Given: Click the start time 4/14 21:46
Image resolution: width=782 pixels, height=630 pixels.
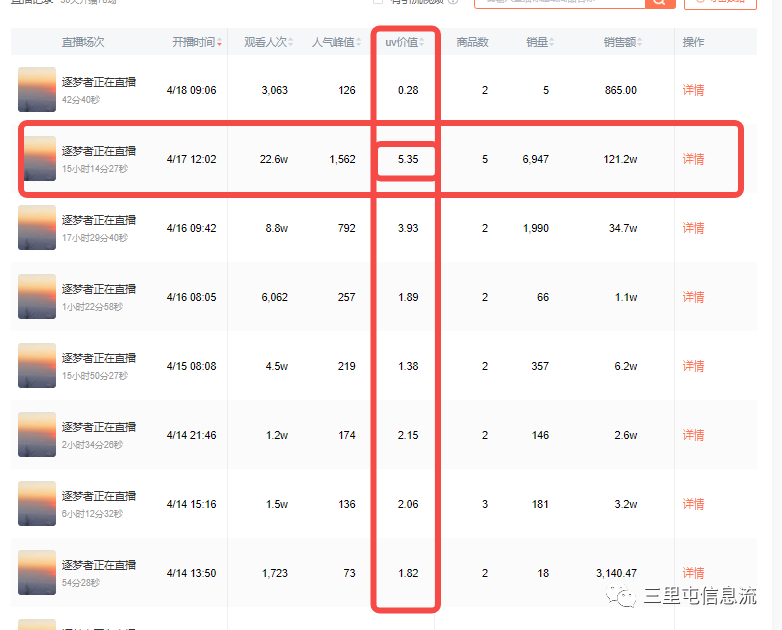Looking at the screenshot, I should point(192,435).
